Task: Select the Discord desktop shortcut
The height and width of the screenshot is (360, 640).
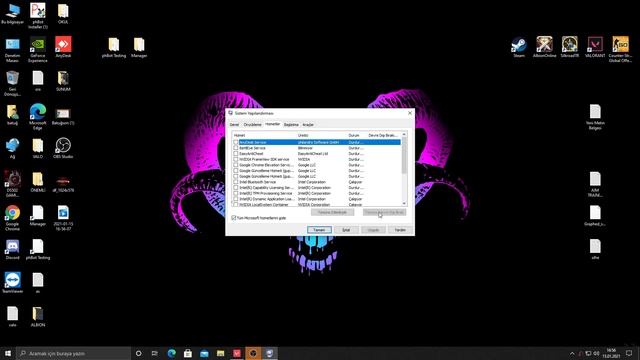Action: point(12,249)
